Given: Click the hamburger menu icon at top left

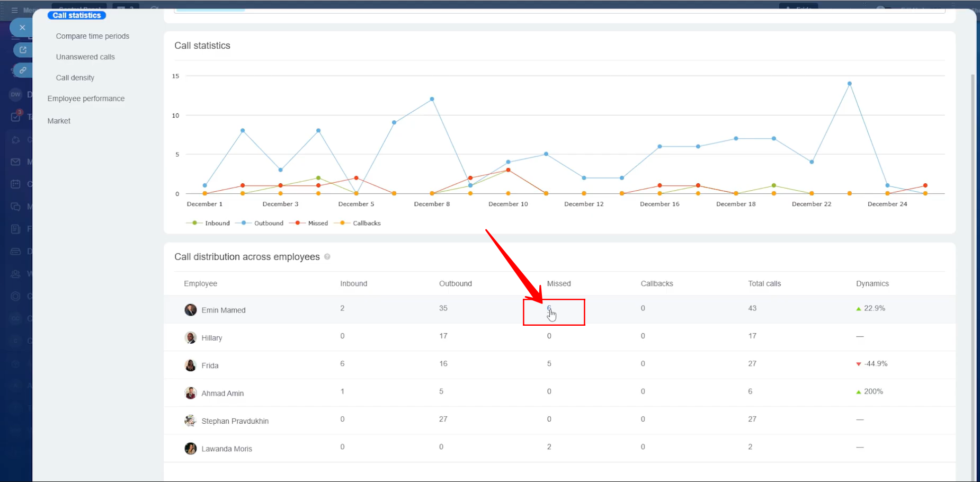Looking at the screenshot, I should coord(14,10).
